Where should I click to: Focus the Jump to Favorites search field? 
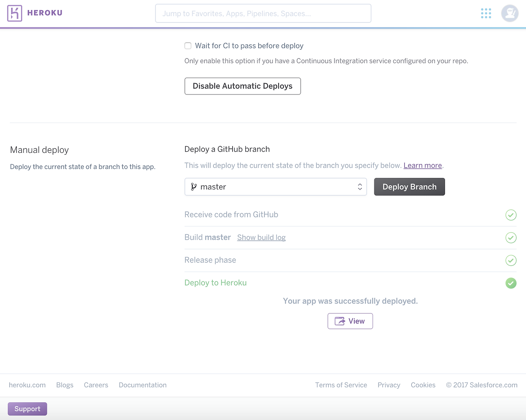pos(263,14)
